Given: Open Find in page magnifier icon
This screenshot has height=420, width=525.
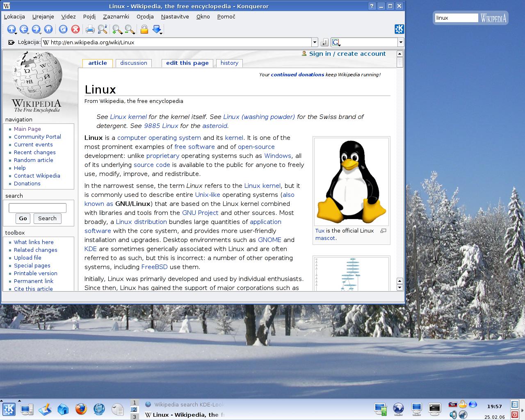Looking at the screenshot, I should pyautogui.click(x=103, y=29).
